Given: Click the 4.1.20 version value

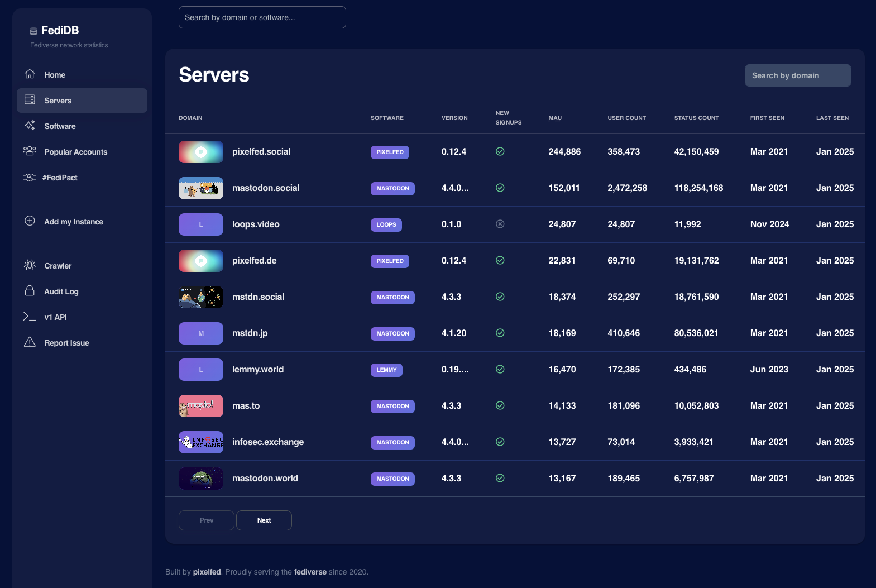Looking at the screenshot, I should [x=454, y=333].
